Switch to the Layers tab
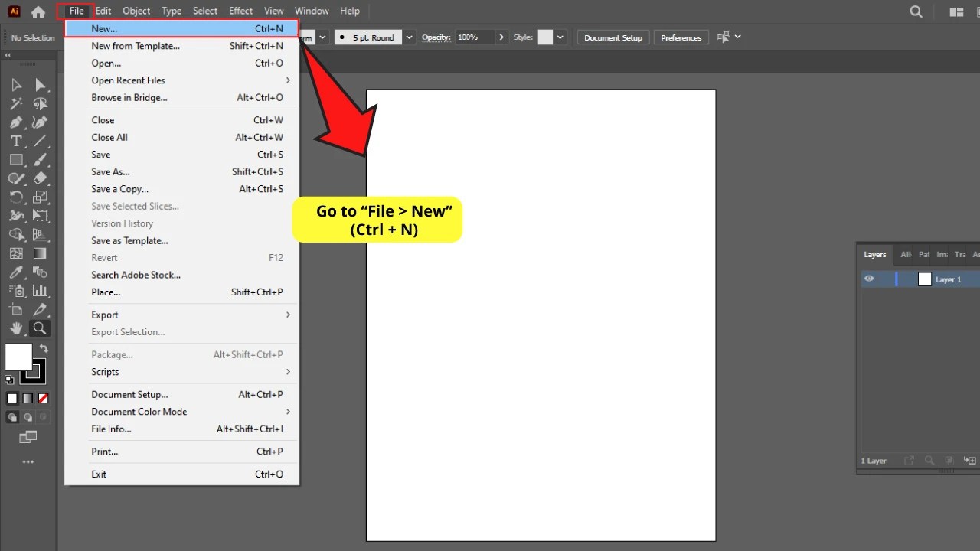This screenshot has height=551, width=980. click(874, 254)
